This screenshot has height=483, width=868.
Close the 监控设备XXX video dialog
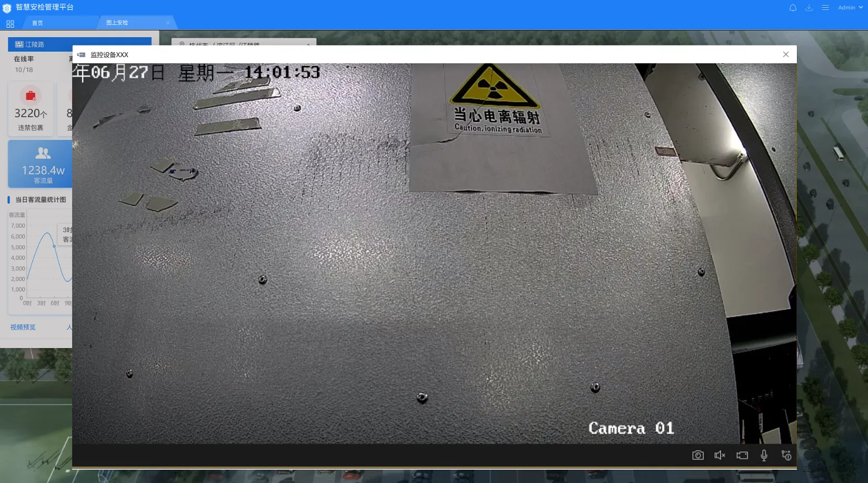tap(786, 54)
